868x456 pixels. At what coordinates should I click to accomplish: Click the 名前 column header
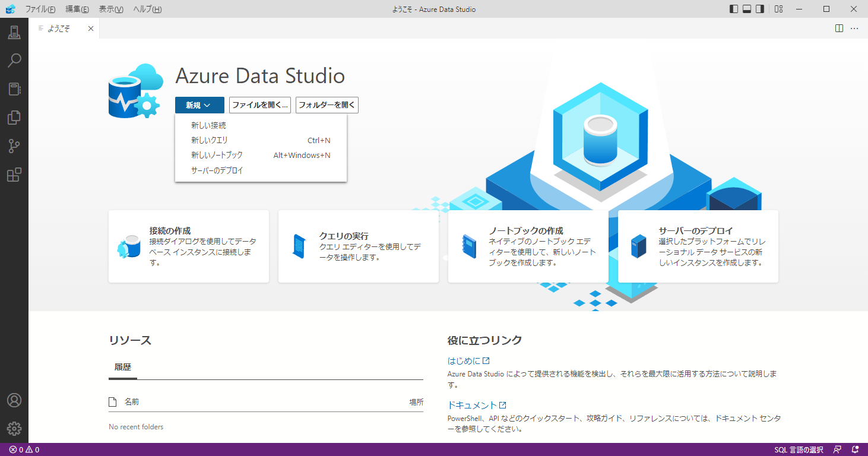132,402
